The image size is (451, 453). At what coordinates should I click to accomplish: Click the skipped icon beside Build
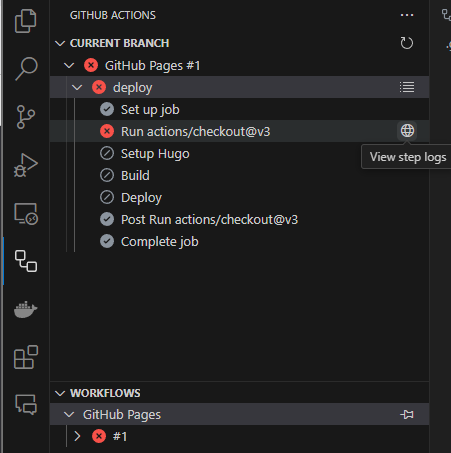tap(107, 175)
